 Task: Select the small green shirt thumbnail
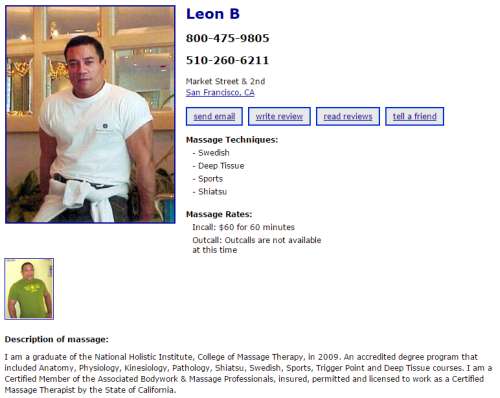29,289
